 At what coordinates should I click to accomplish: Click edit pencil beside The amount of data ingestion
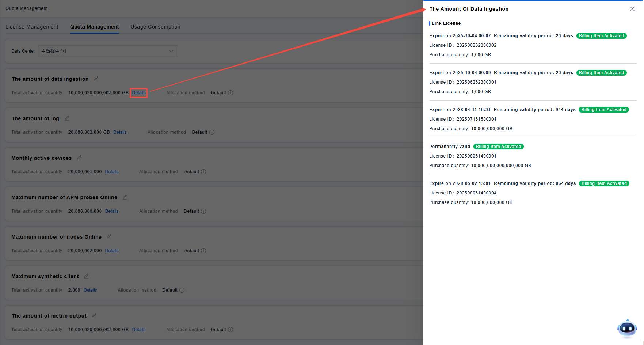pos(96,79)
